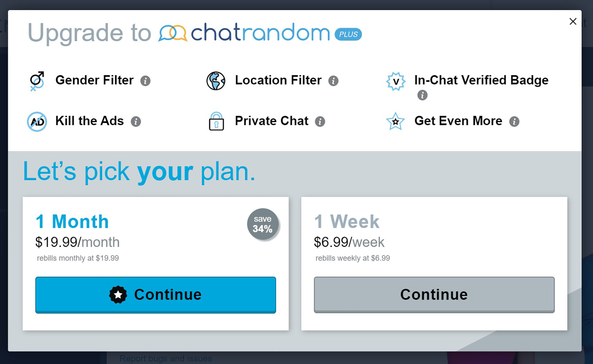Viewport: 593px width, 364px height.
Task: Close the upgrade to Plus modal
Action: coord(573,21)
